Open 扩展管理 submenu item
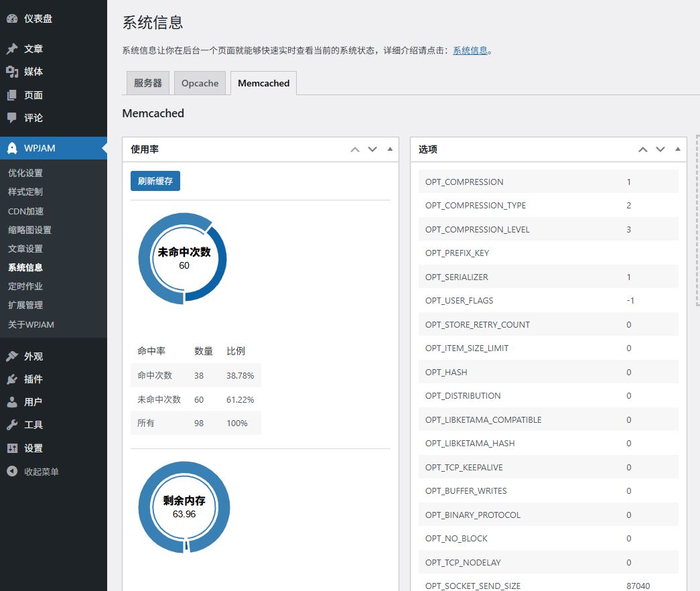 click(x=25, y=305)
